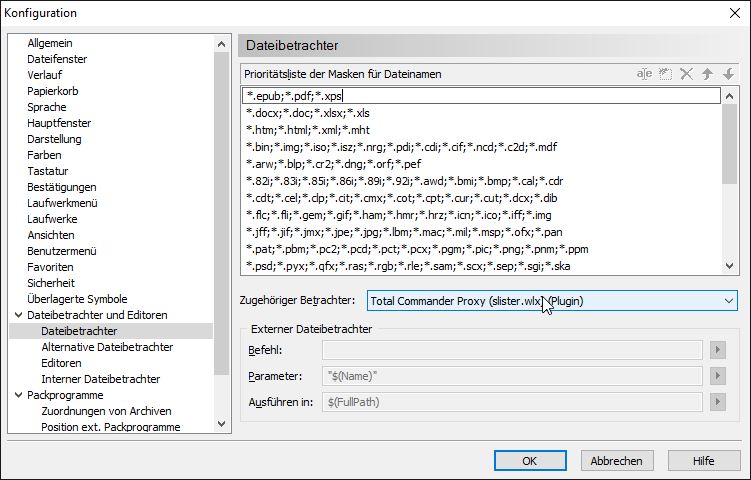This screenshot has width=751, height=480.
Task: Select Interner Dateibetrachter in the tree
Action: click(x=98, y=379)
